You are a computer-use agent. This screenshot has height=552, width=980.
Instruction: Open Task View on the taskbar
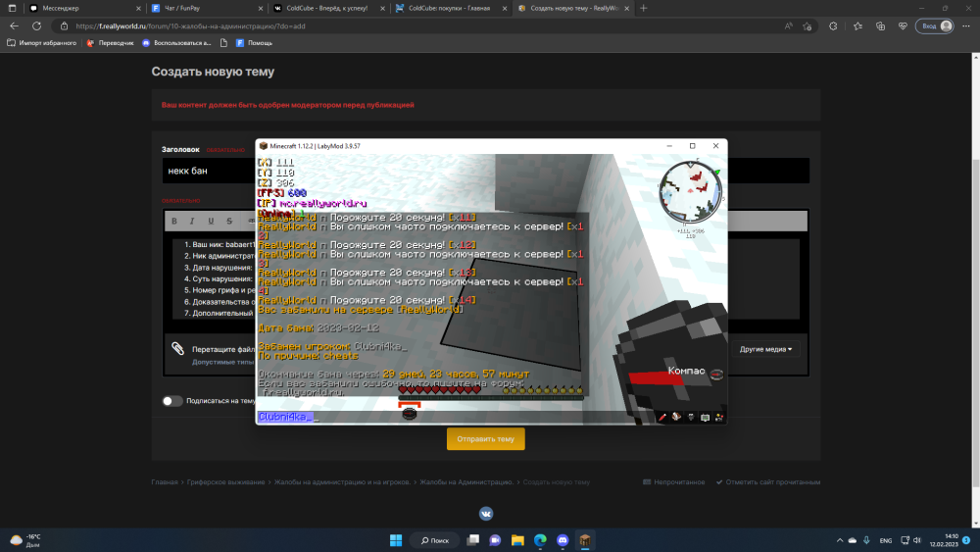(473, 540)
